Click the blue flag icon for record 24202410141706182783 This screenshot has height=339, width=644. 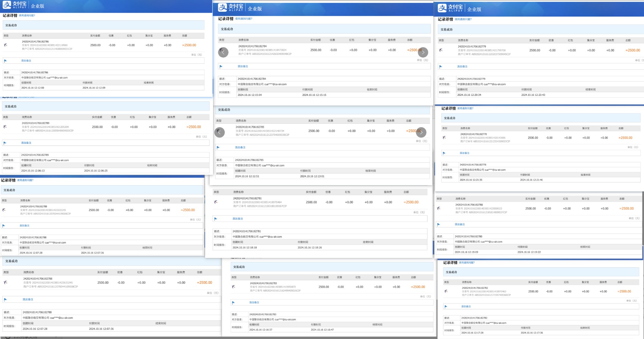[x=233, y=302]
